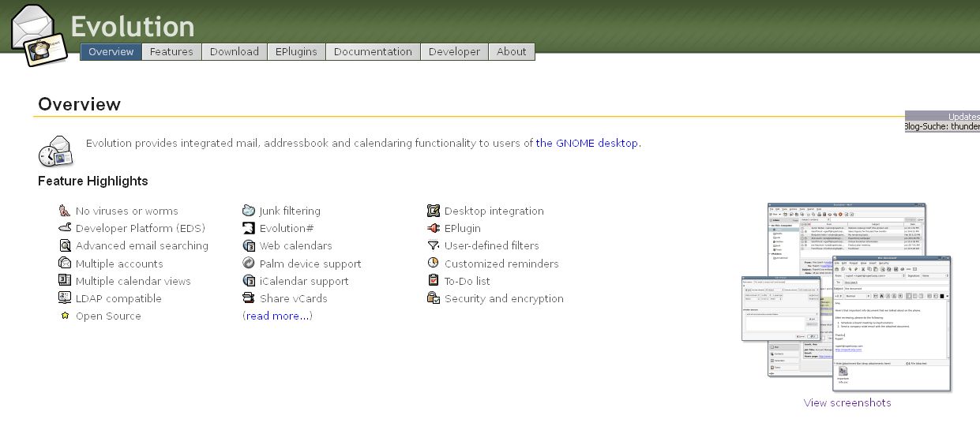Screen dimensions: 980x434
Task: Open the Developer tab
Action: pos(454,51)
